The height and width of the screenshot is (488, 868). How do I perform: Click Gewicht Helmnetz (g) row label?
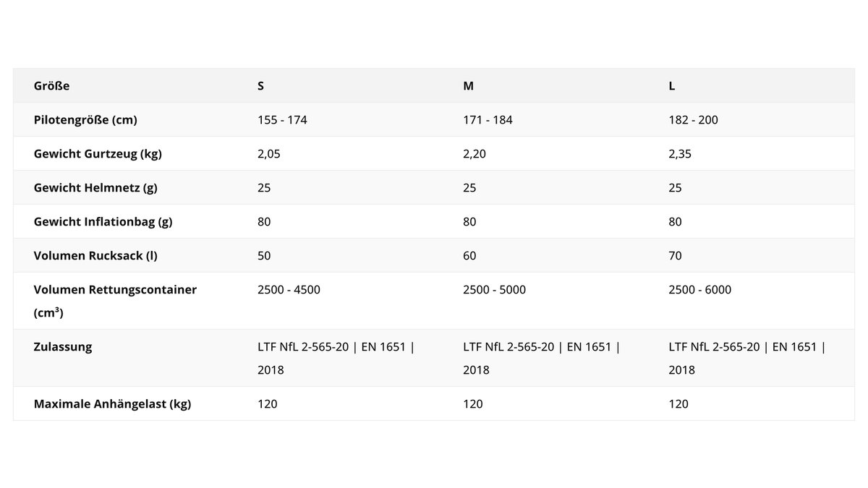95,188
